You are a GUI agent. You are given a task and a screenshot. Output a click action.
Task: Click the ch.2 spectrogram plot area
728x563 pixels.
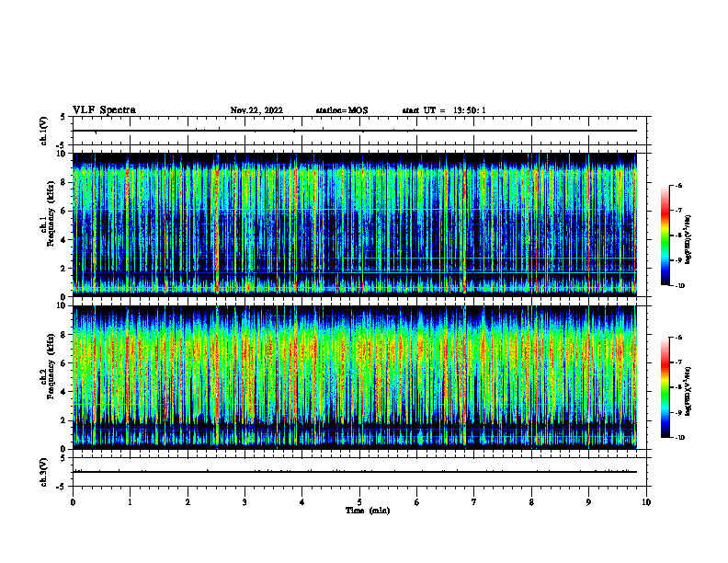tap(355, 377)
